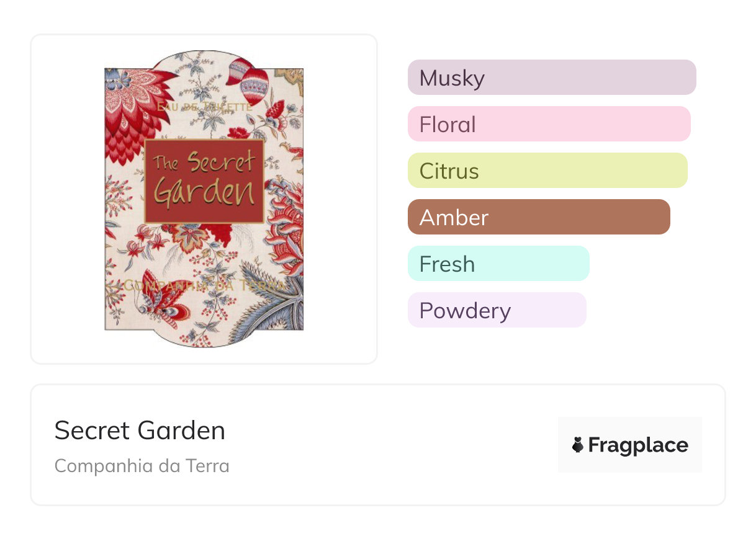Click the Fragplace wordmark text
Image resolution: width=756 pixels, height=536 pixels.
pos(637,445)
